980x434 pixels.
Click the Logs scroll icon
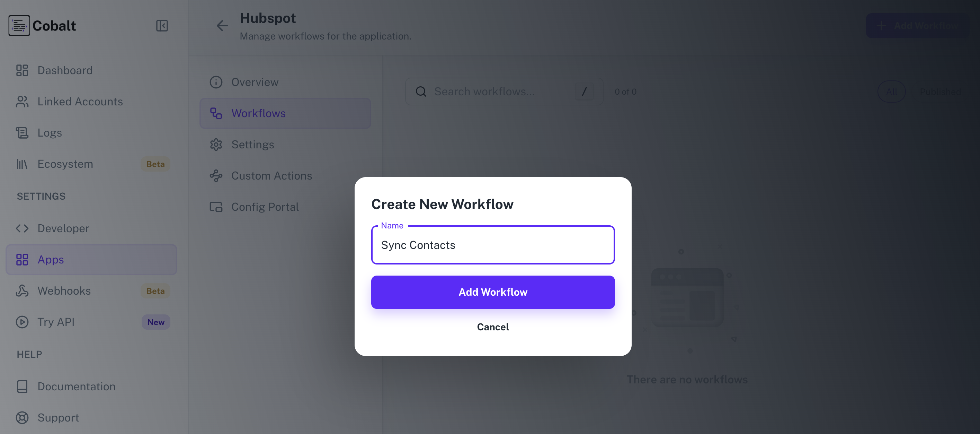point(22,132)
